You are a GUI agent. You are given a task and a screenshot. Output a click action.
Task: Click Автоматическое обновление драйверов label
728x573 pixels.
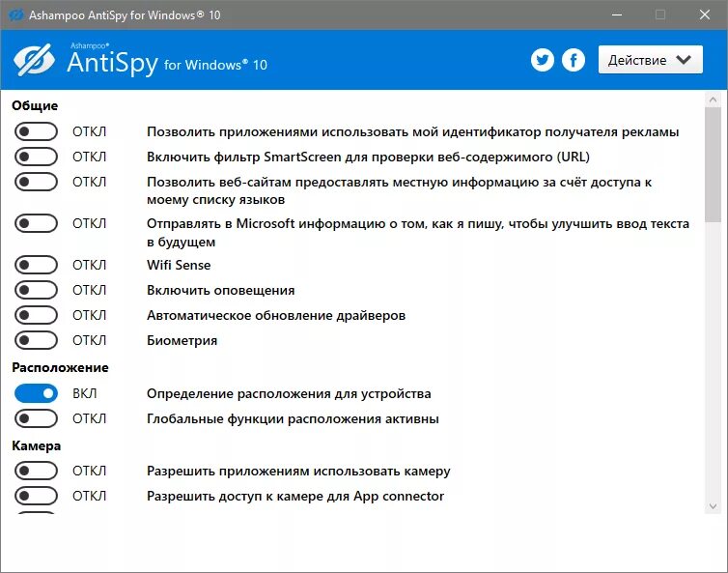click(276, 316)
